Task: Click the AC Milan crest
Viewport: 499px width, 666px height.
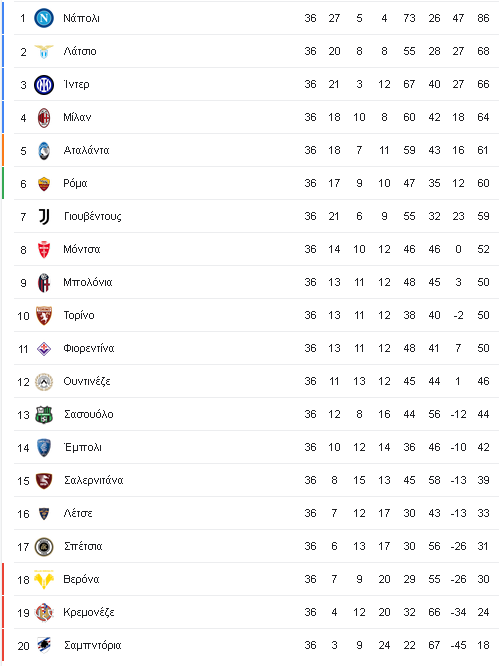Action: 44,118
